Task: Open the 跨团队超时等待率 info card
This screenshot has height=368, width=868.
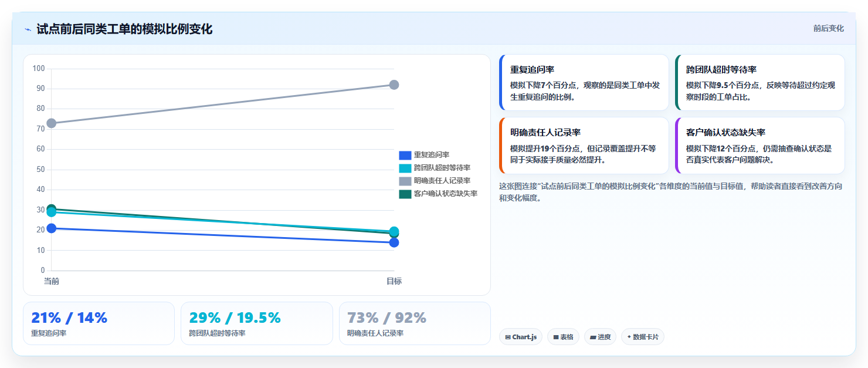Action: point(760,82)
